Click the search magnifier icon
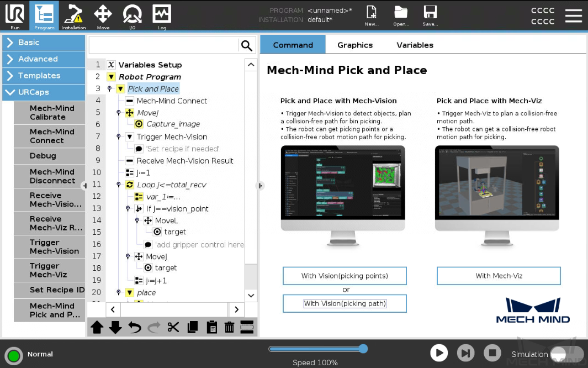The width and height of the screenshot is (588, 368). coord(246,45)
